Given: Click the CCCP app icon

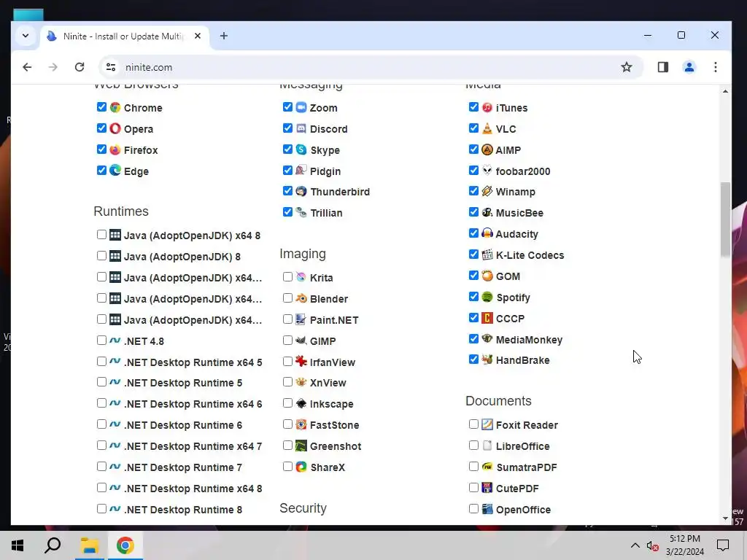Looking at the screenshot, I should [487, 318].
